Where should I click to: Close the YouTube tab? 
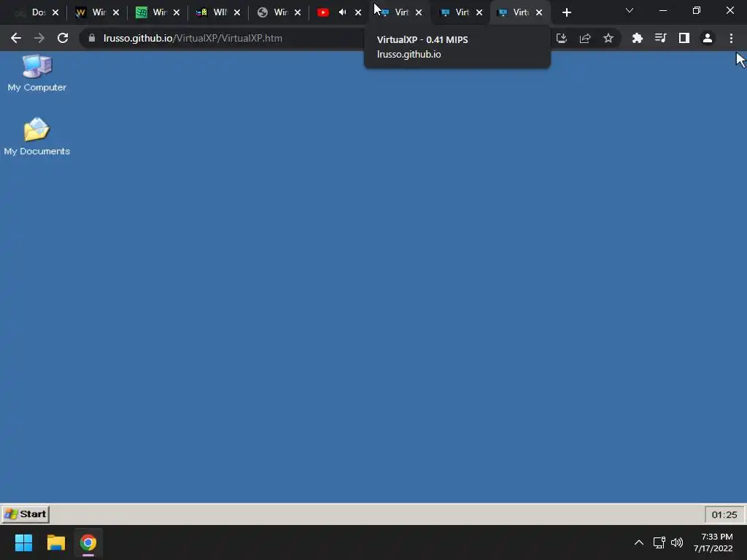click(x=358, y=12)
